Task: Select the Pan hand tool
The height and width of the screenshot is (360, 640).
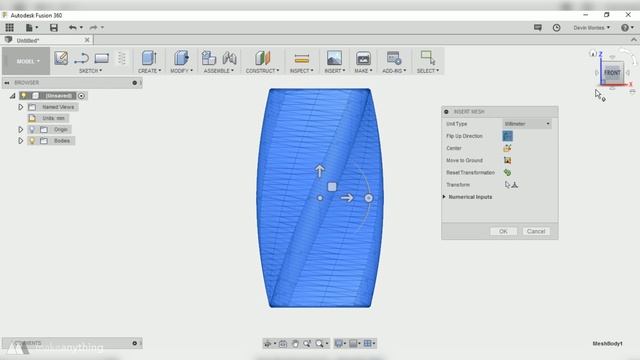Action: click(295, 344)
